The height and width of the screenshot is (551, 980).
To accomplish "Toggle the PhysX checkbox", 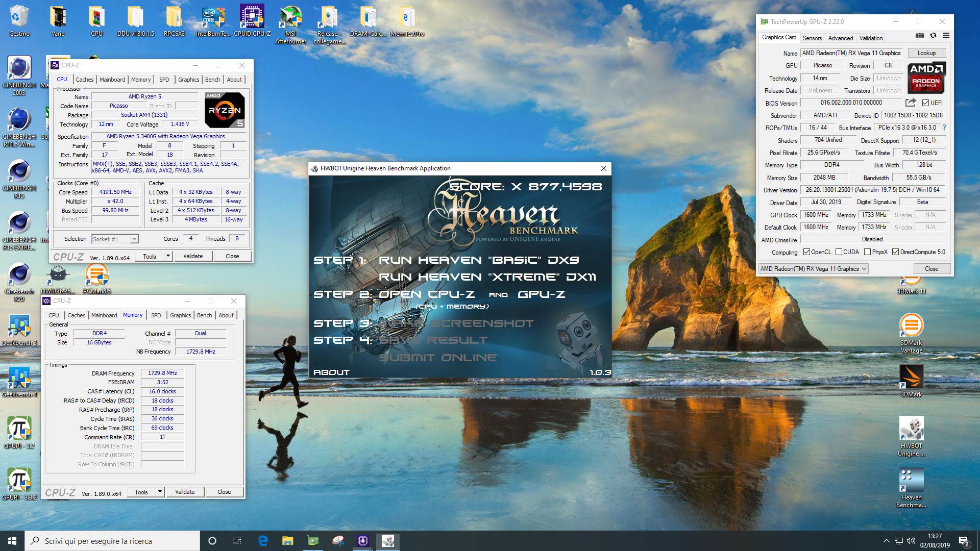I will pos(867,252).
